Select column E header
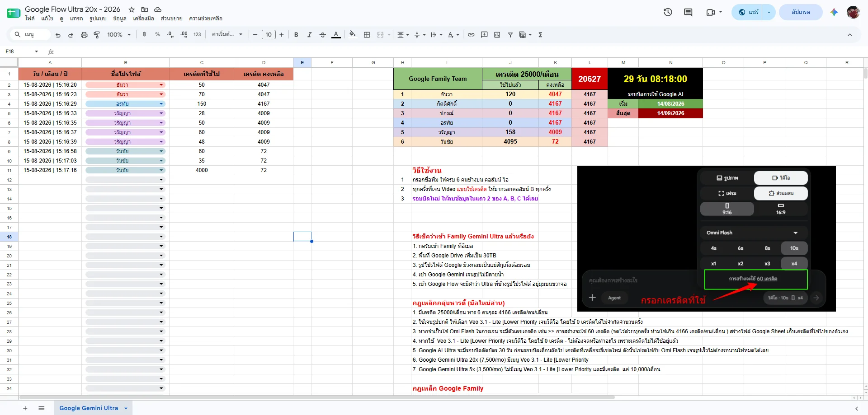The height and width of the screenshot is (415, 868). (x=302, y=63)
